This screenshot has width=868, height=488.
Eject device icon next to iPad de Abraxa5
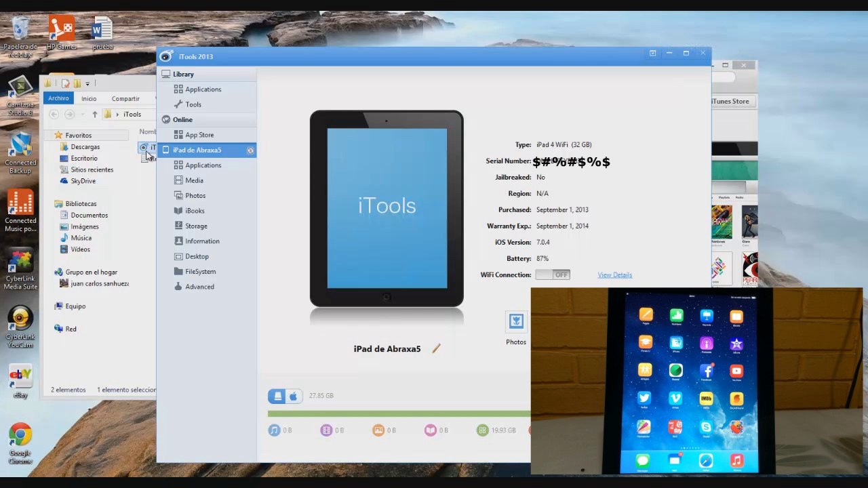[250, 150]
